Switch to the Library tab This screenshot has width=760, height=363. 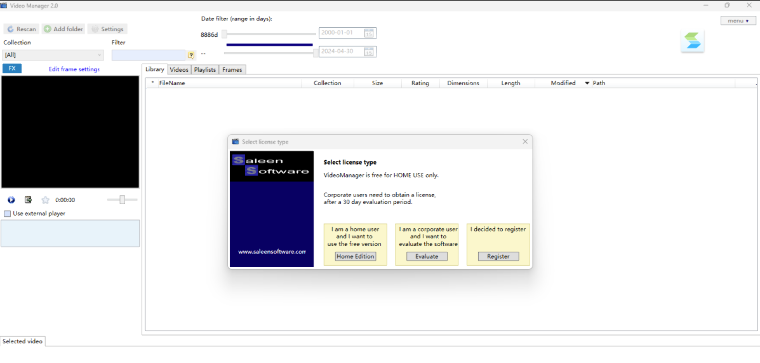coord(155,70)
